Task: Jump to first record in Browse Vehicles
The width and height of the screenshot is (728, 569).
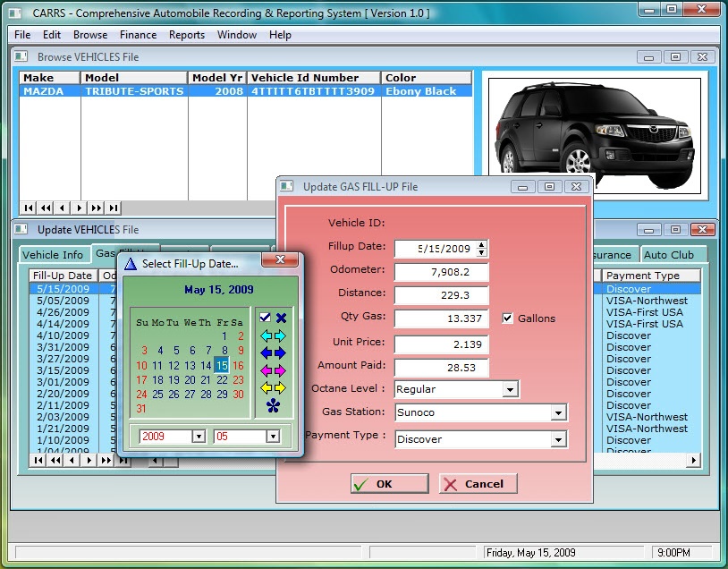Action: (29, 208)
